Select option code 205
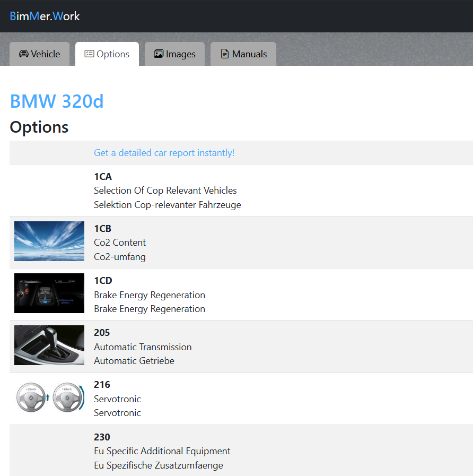 (x=102, y=333)
